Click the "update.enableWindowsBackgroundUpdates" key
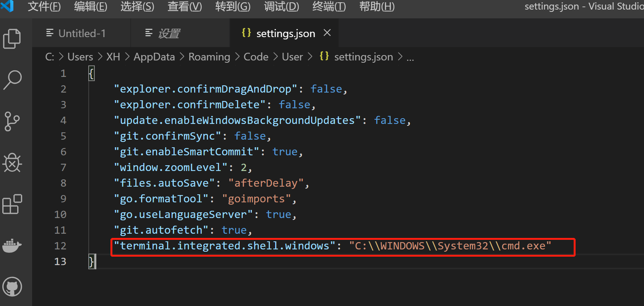The width and height of the screenshot is (644, 306). tap(237, 120)
